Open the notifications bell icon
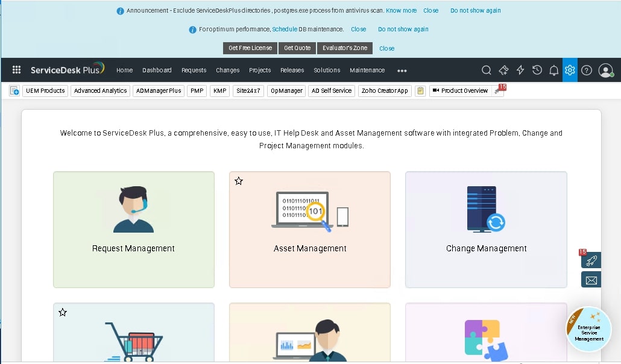 (553, 70)
